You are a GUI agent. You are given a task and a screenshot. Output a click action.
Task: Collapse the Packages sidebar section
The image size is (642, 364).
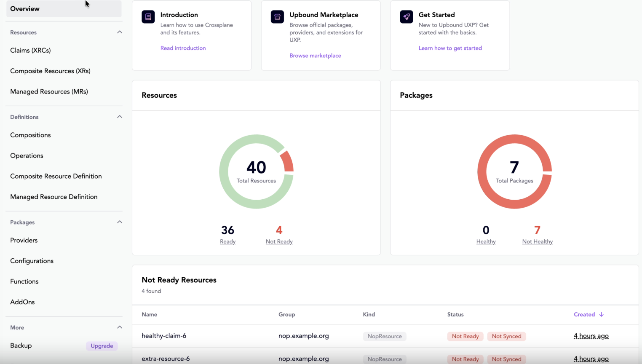tap(119, 222)
